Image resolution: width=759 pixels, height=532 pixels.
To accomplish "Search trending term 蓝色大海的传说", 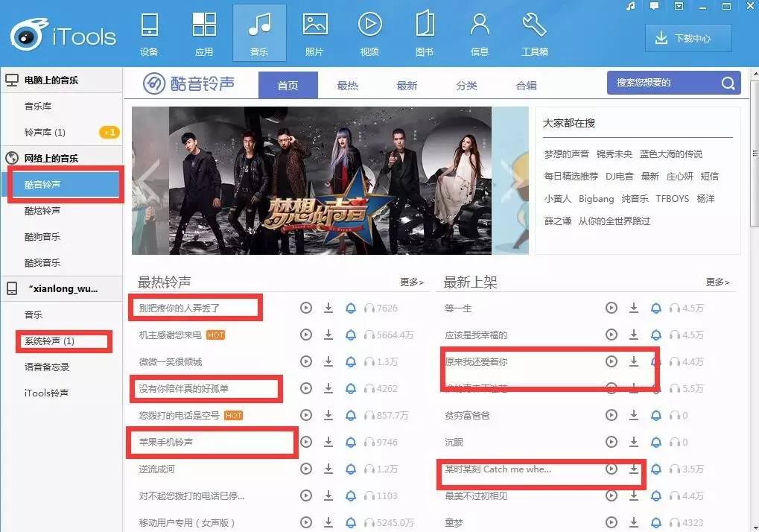I will (x=671, y=154).
